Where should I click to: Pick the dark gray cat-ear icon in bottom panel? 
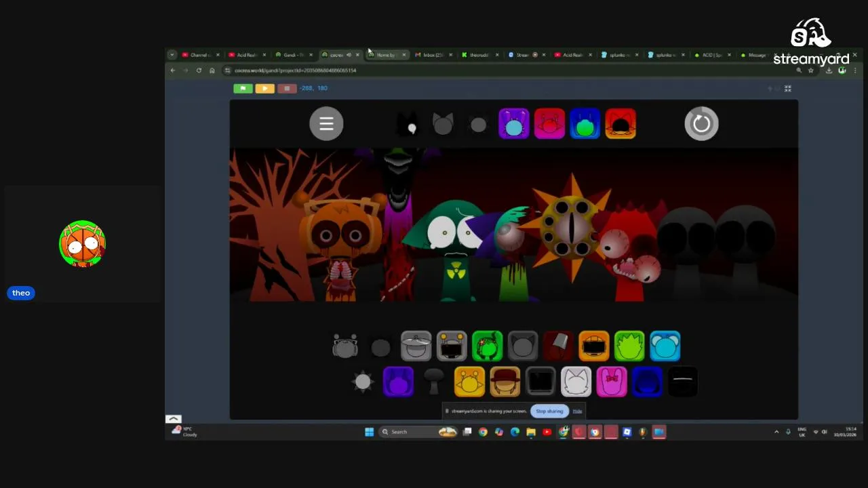(x=523, y=346)
